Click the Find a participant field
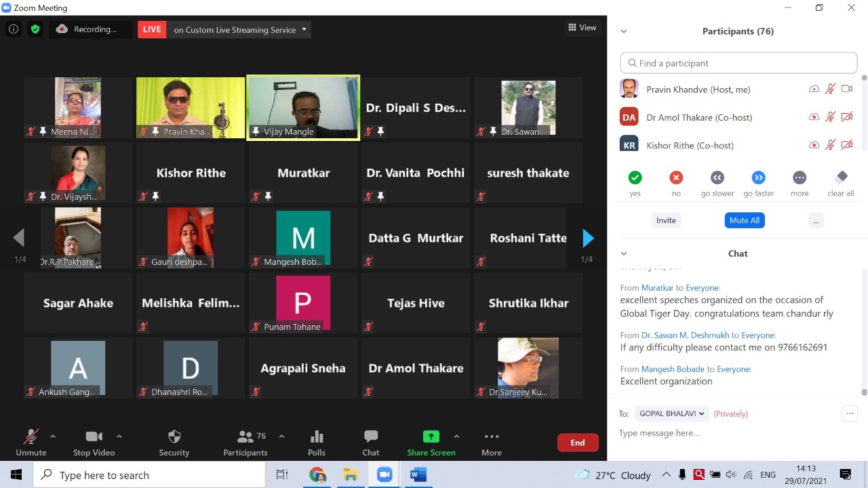 (x=738, y=63)
